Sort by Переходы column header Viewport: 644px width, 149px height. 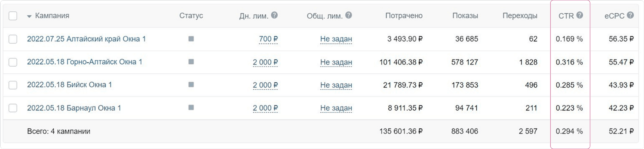click(520, 16)
